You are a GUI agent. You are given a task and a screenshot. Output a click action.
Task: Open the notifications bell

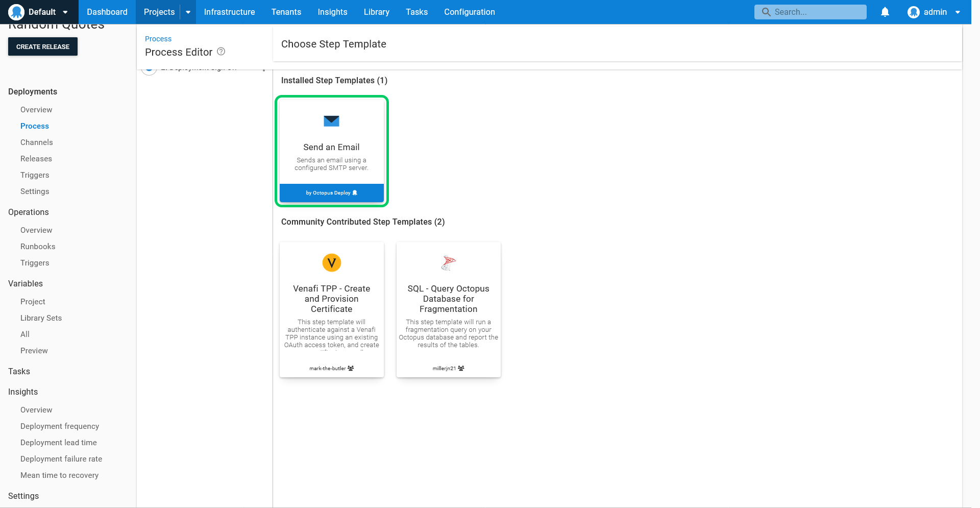(885, 12)
